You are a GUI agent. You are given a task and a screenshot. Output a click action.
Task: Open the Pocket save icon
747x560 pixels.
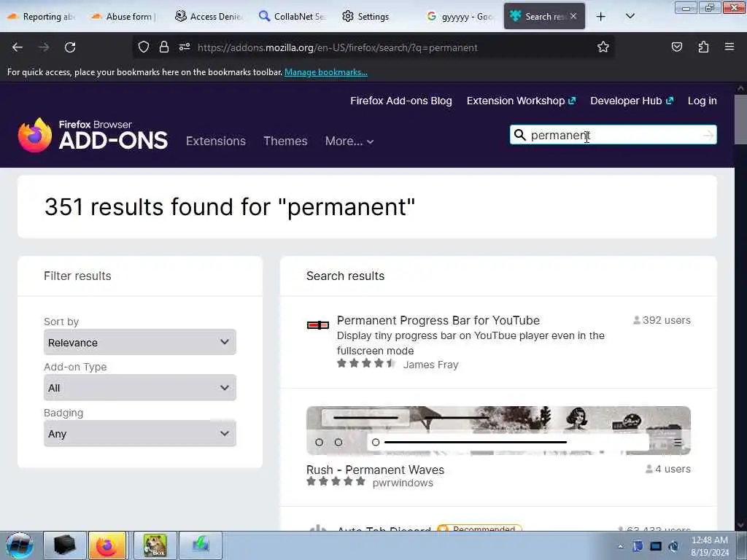676,47
